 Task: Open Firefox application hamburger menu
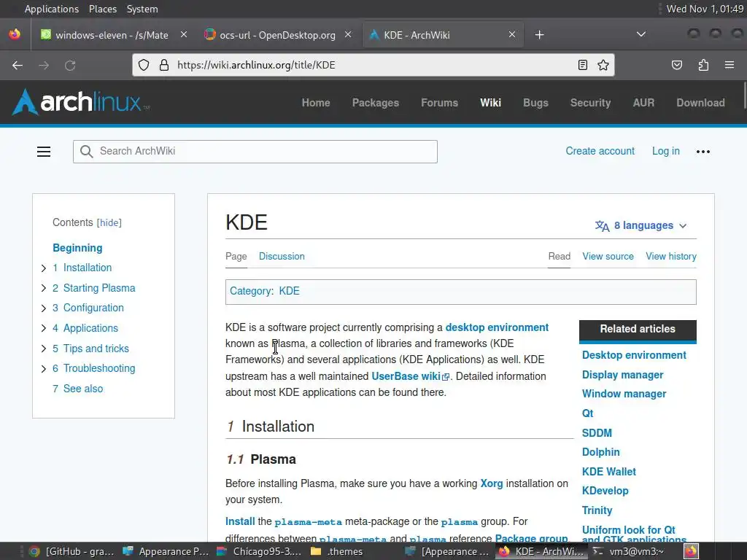[x=729, y=65]
